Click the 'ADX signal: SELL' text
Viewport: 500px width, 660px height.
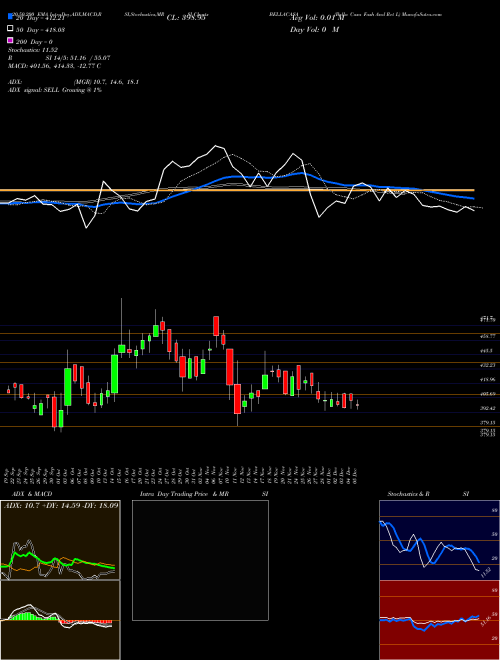pyautogui.click(x=34, y=90)
